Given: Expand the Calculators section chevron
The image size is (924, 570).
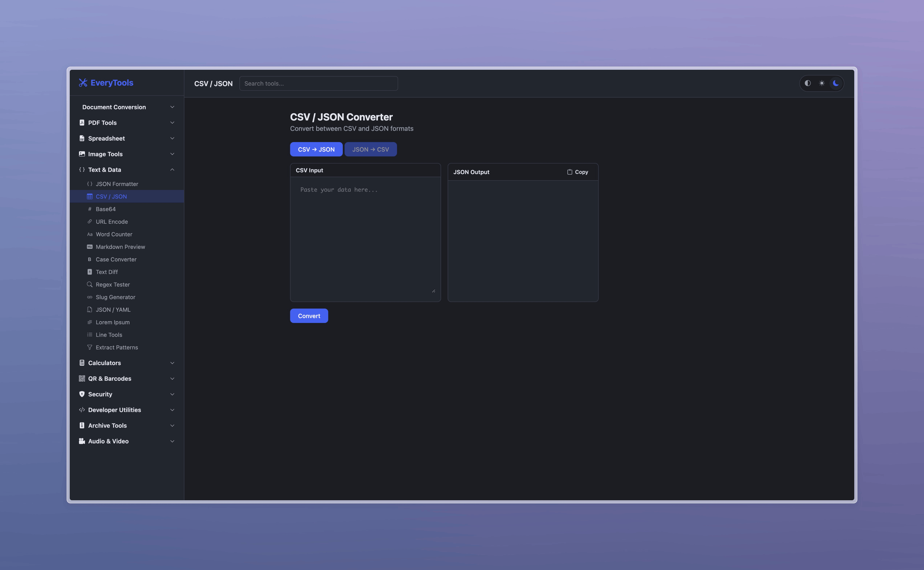Looking at the screenshot, I should point(172,363).
